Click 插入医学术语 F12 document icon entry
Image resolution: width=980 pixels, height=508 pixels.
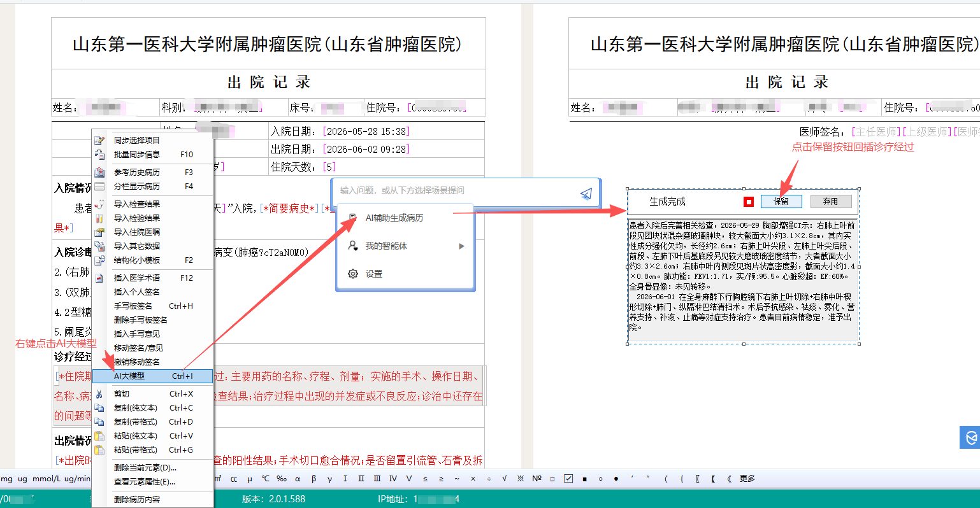click(99, 278)
